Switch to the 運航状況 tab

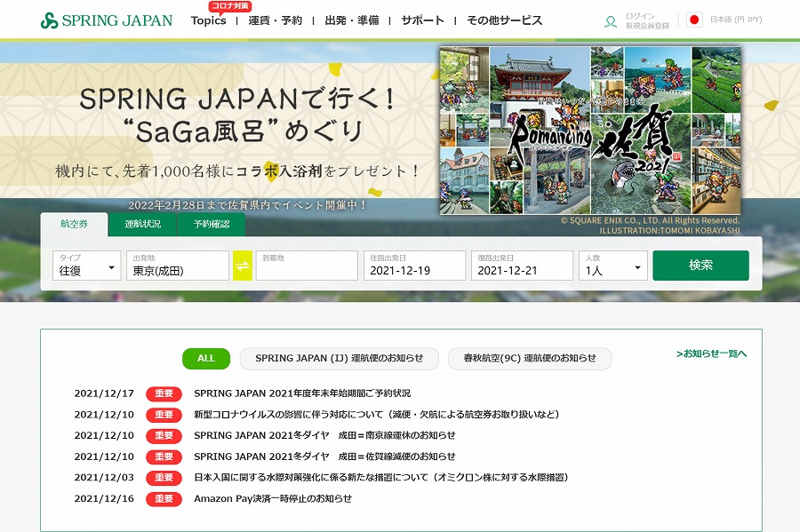pos(142,224)
